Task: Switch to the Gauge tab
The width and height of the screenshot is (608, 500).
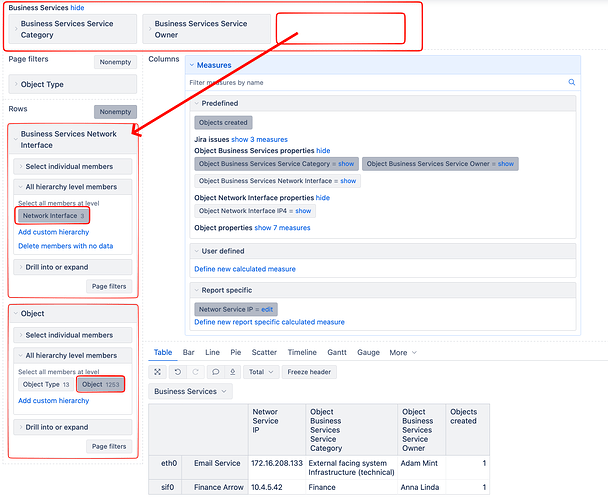Action: (368, 353)
